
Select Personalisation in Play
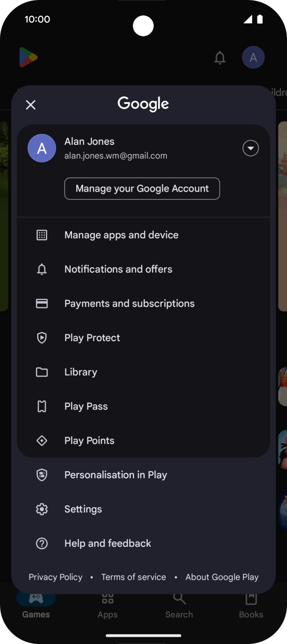(115, 475)
